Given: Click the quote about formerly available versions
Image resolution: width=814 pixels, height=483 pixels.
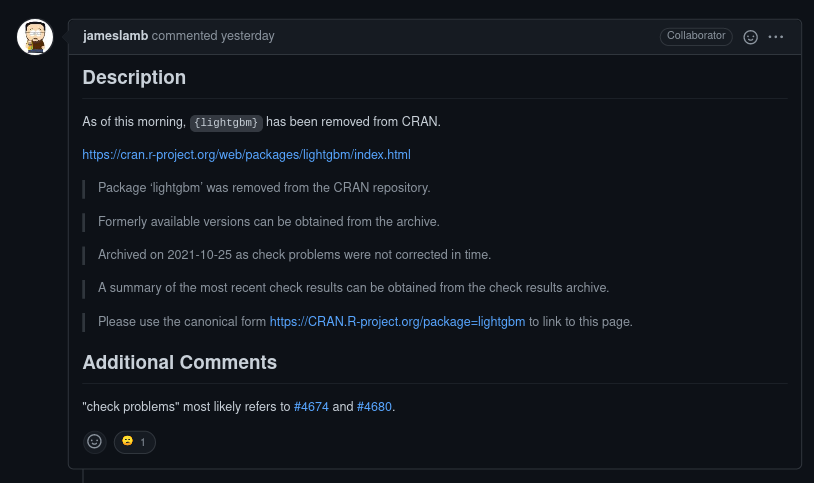Looking at the screenshot, I should tap(268, 221).
